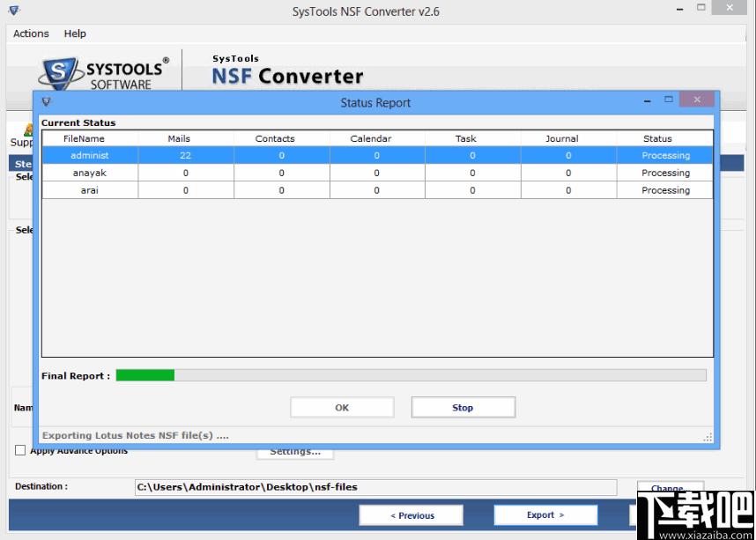Click OK in the Status Report dialog

tap(342, 407)
